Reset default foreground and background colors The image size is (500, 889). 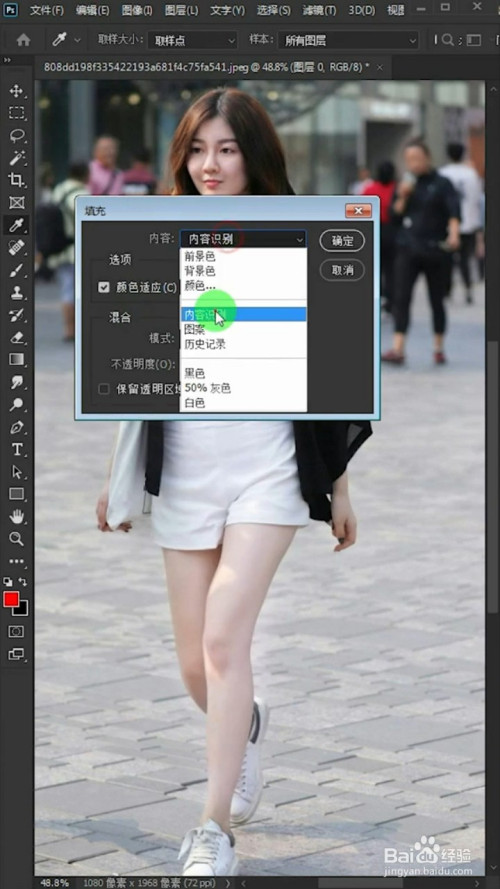click(x=7, y=582)
